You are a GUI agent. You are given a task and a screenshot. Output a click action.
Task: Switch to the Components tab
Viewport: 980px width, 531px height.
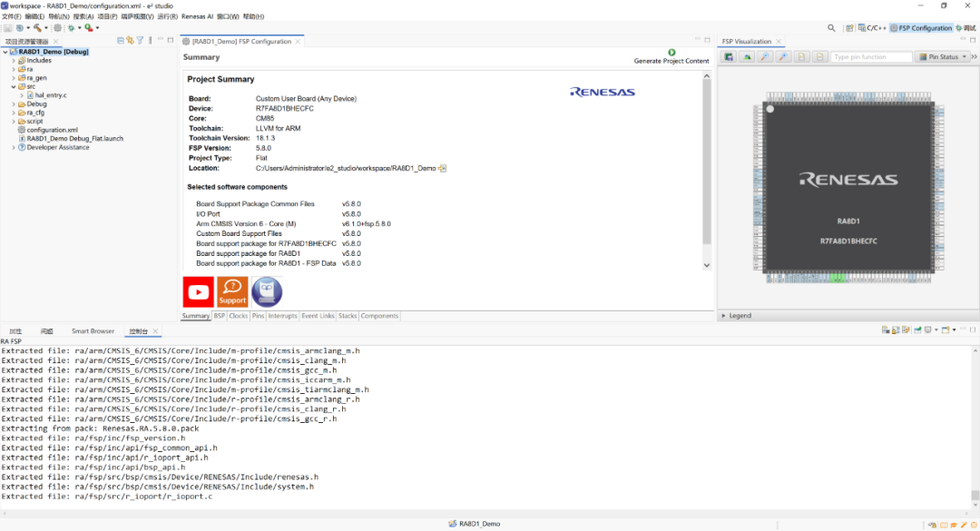(x=379, y=317)
